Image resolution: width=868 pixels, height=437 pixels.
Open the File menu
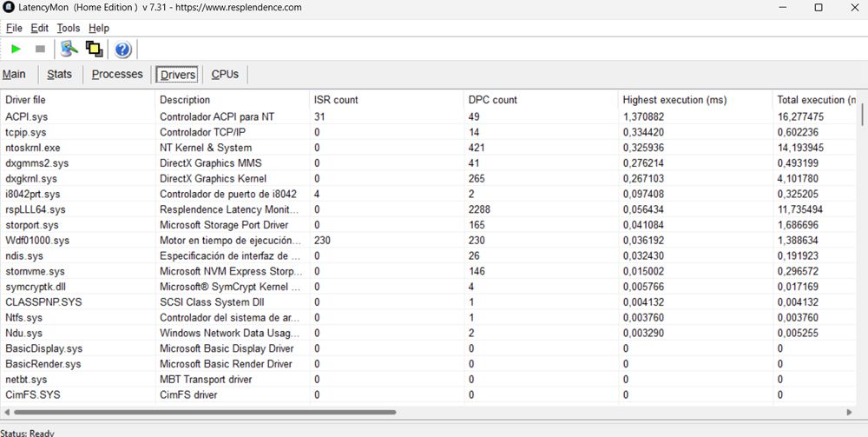pos(14,28)
